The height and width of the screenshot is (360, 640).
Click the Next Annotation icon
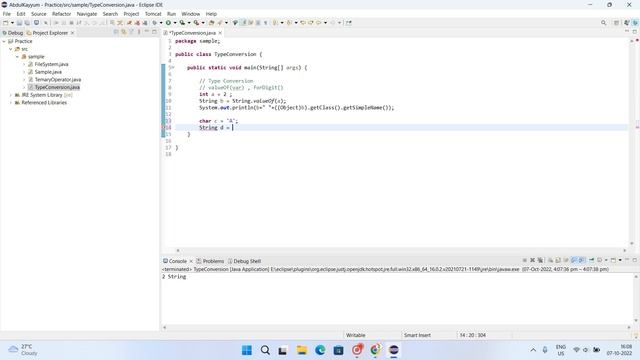(276, 23)
